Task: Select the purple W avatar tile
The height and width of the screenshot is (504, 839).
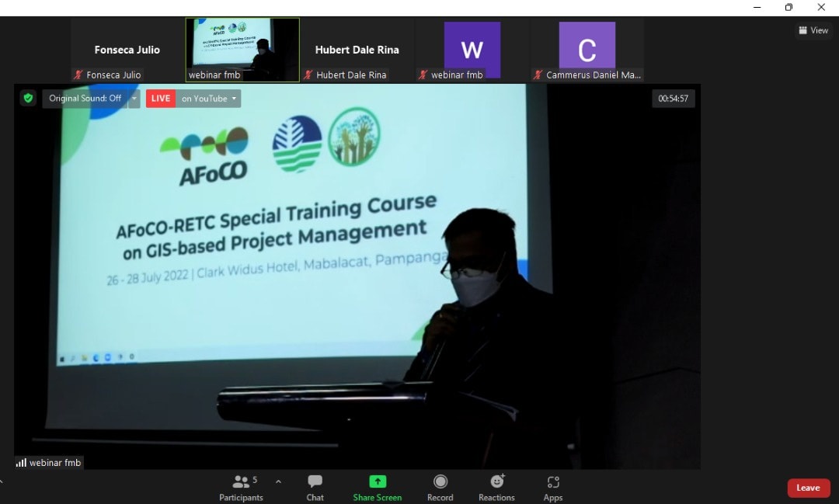Action: click(x=472, y=50)
